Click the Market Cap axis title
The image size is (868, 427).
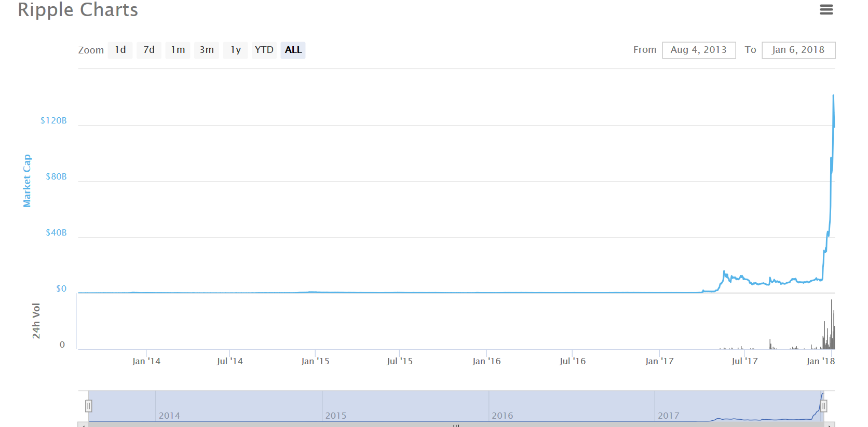tap(27, 181)
